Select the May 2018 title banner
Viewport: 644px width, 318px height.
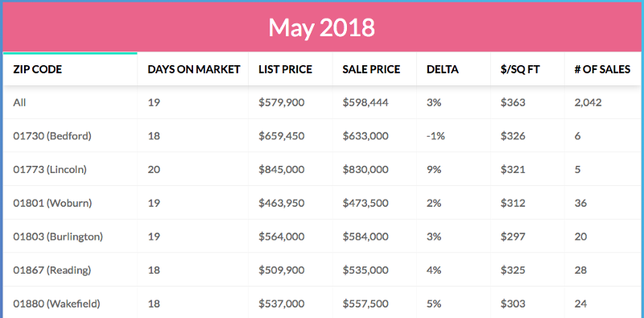pos(321,27)
